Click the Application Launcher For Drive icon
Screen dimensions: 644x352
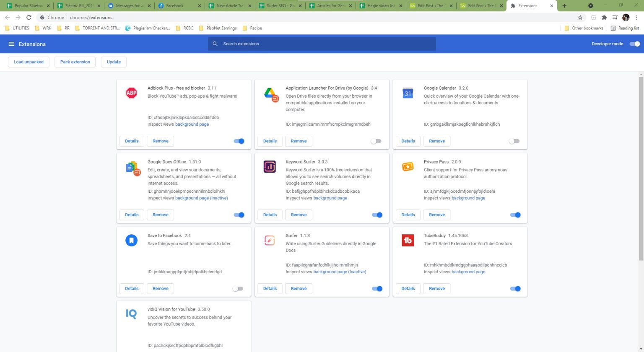(x=270, y=93)
